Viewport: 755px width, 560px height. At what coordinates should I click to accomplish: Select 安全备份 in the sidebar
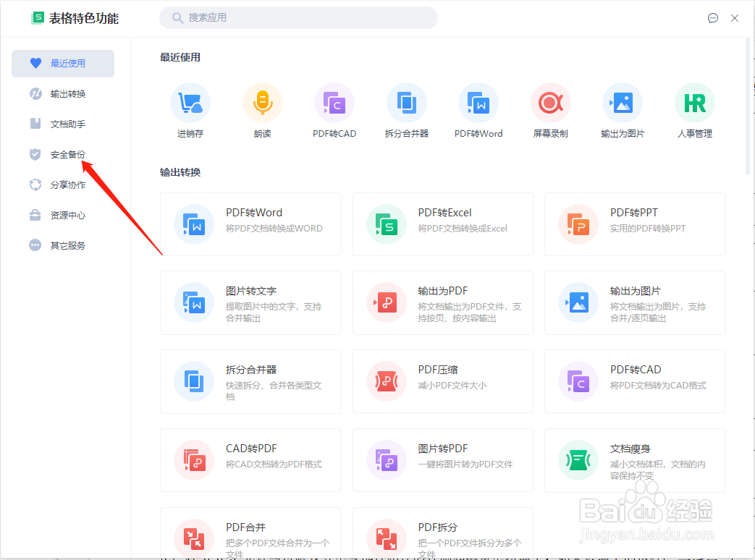[x=62, y=154]
